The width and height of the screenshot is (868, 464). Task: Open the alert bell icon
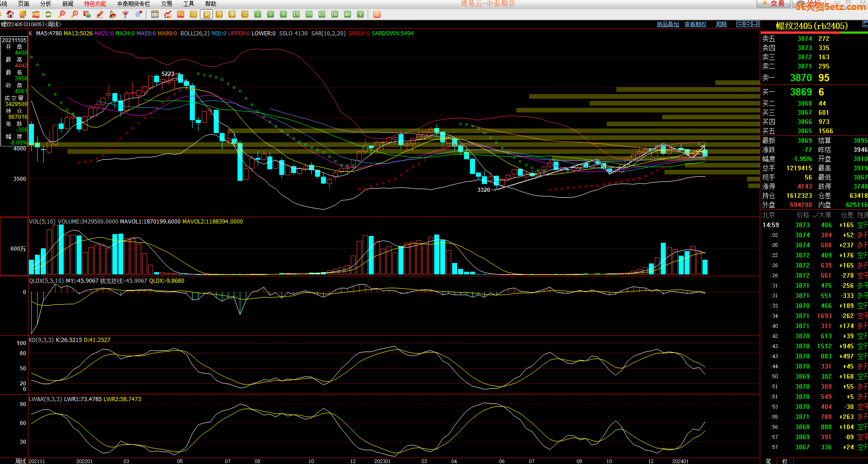pyautogui.click(x=113, y=14)
